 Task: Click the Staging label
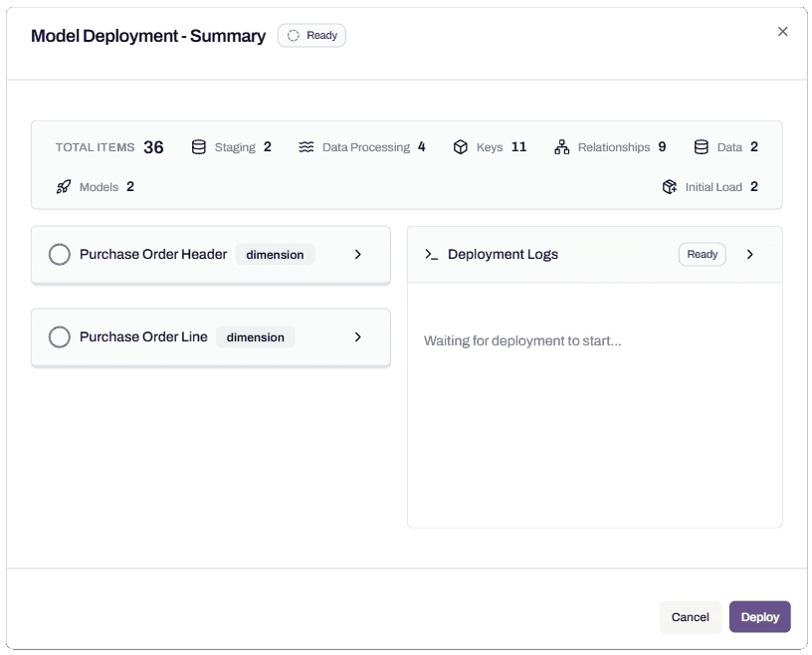pos(235,147)
